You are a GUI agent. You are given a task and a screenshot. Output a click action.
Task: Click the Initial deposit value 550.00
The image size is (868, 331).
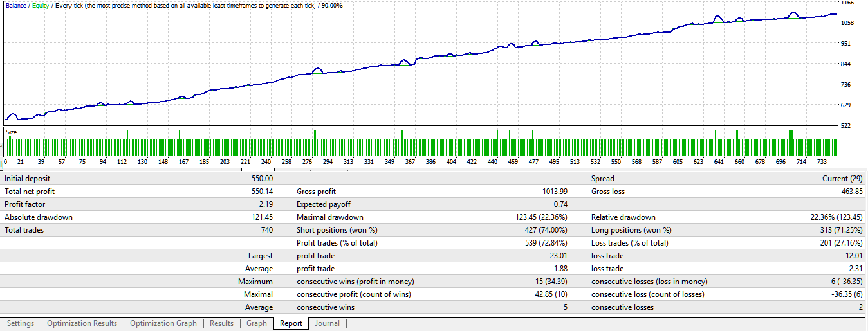261,179
